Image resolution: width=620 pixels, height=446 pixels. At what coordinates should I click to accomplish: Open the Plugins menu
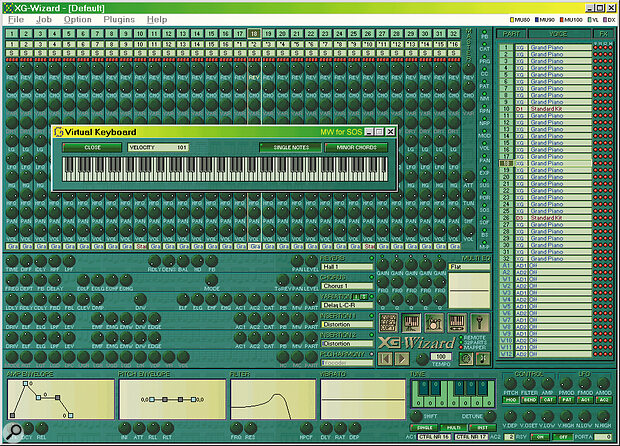coord(119,19)
